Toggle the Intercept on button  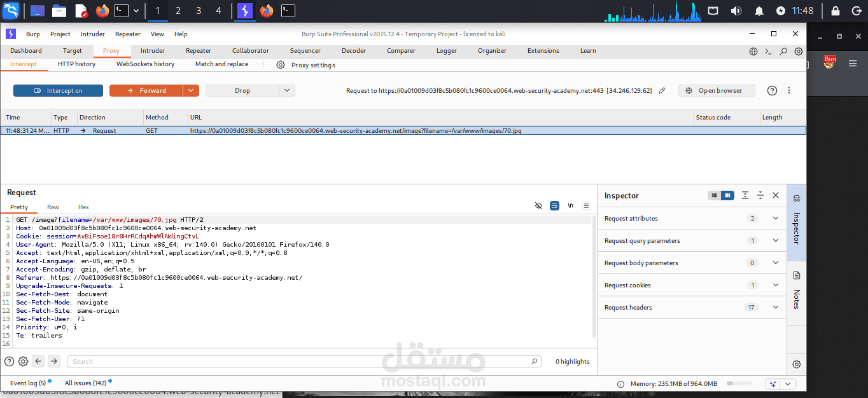[58, 91]
